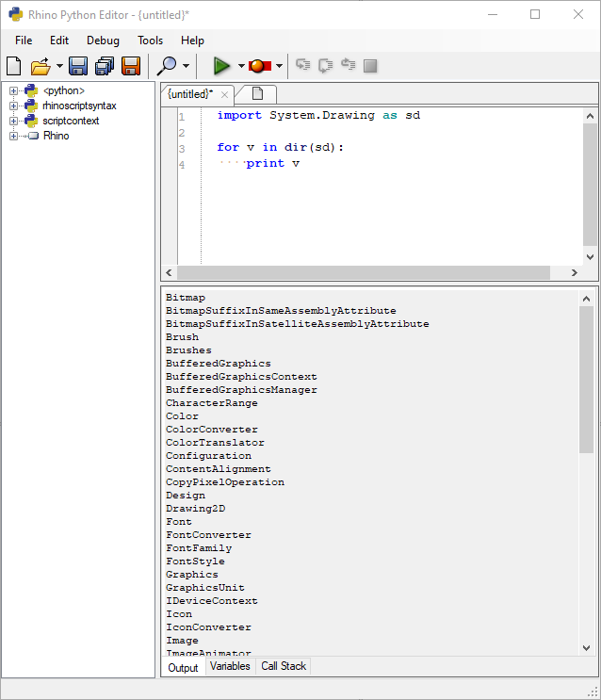Open the Find magnifier tool
Image resolution: width=601 pixels, height=700 pixels.
pyautogui.click(x=167, y=66)
